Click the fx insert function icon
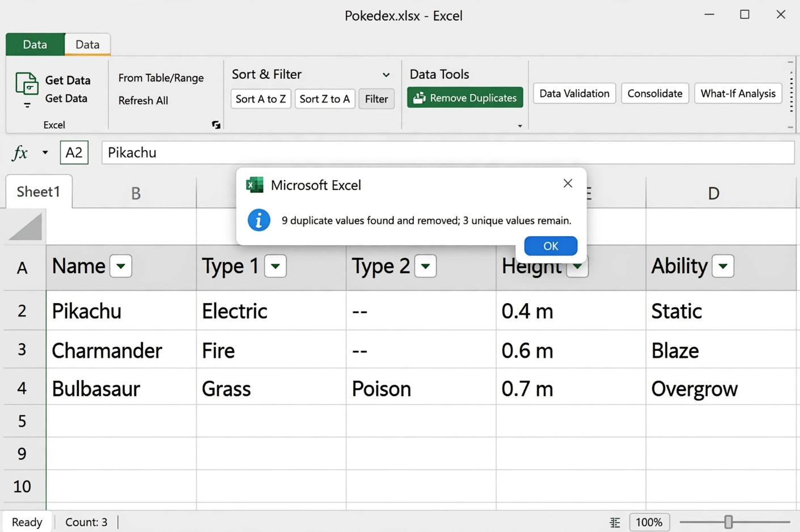Image resolution: width=800 pixels, height=532 pixels. 20,152
